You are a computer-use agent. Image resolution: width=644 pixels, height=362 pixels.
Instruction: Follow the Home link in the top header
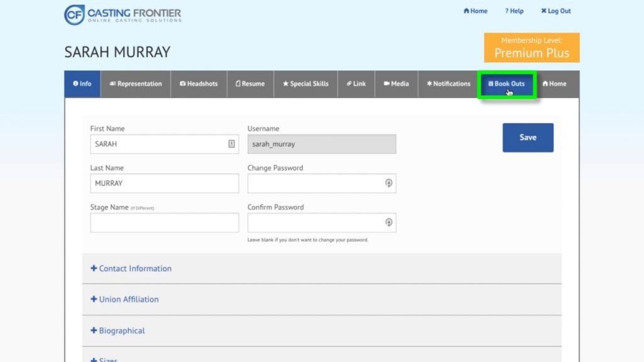point(475,11)
